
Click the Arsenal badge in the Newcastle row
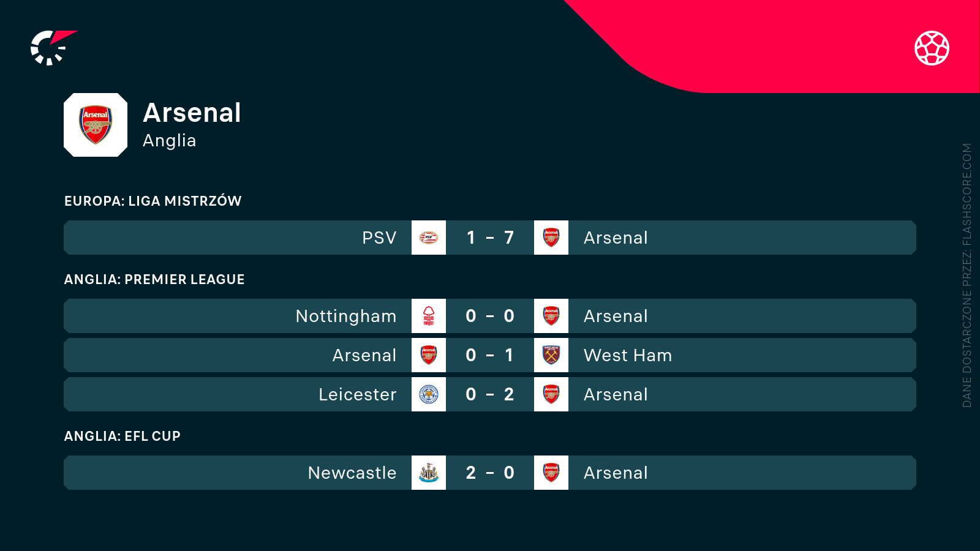point(551,473)
